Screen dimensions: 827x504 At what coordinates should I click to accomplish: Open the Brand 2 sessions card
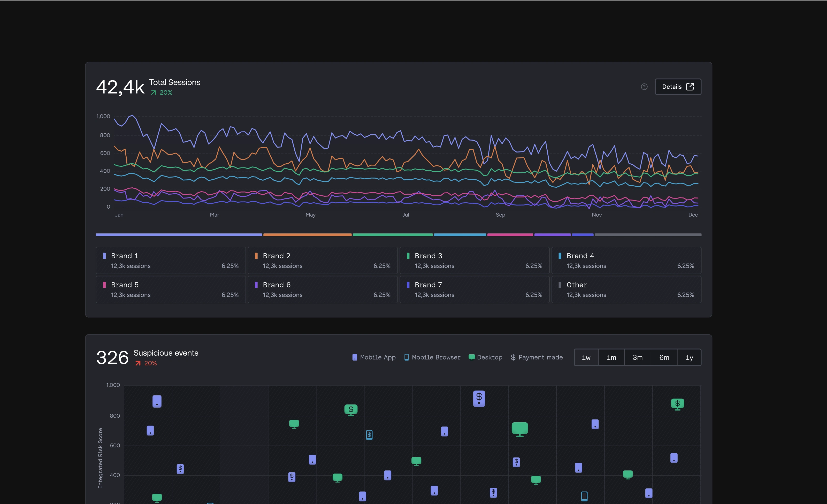click(323, 260)
